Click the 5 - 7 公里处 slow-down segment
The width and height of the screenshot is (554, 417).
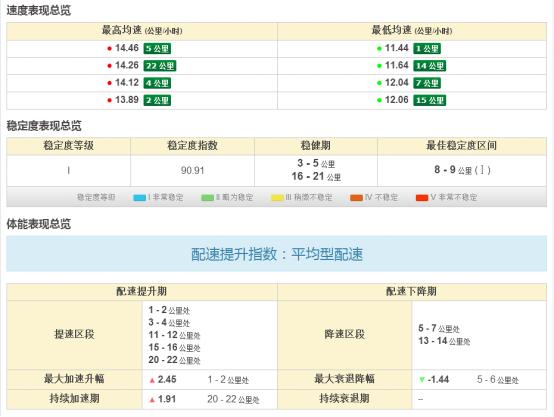[439, 329]
